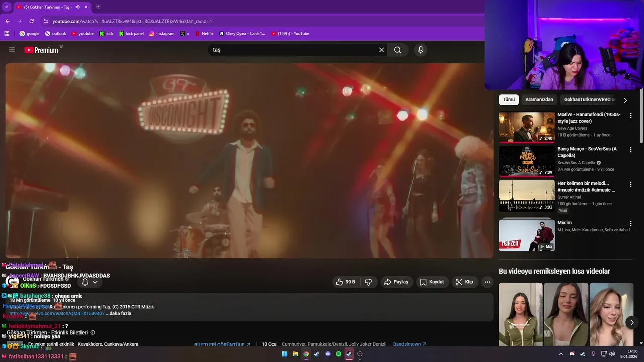This screenshot has width=644, height=362.
Task: Click the youtube.com address bar URL
Action: point(132,21)
